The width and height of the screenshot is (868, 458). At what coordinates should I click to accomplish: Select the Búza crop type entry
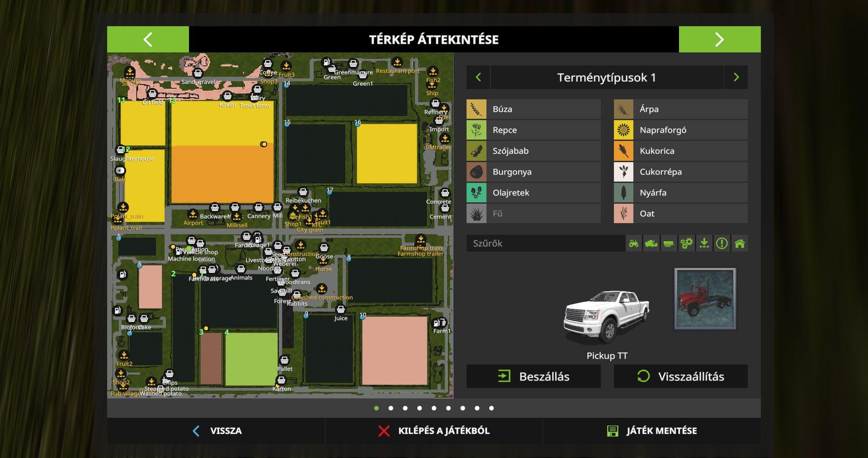[533, 109]
